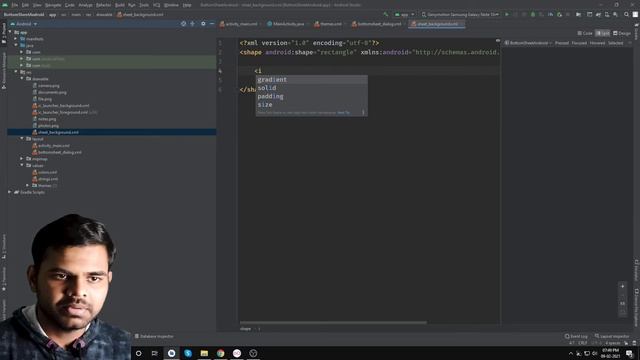Switch editor to Split view mode
The width and height of the screenshot is (640, 360).
tap(602, 33)
